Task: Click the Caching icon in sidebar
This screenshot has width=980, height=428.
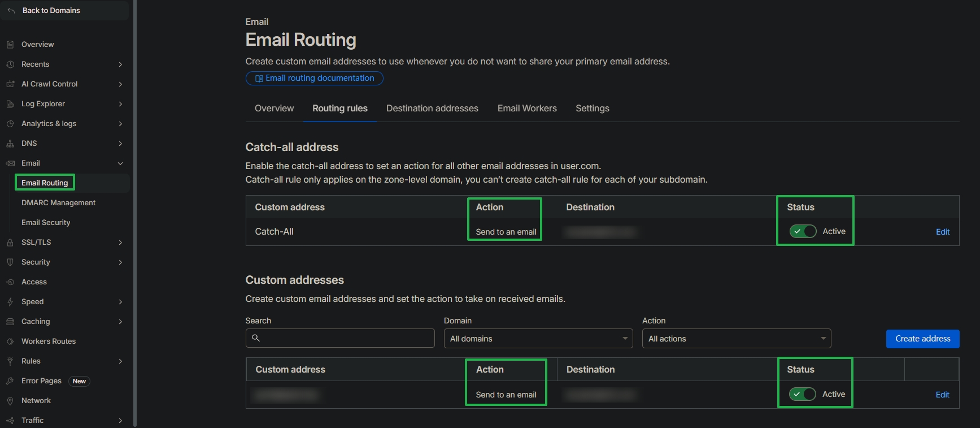Action: 10,322
